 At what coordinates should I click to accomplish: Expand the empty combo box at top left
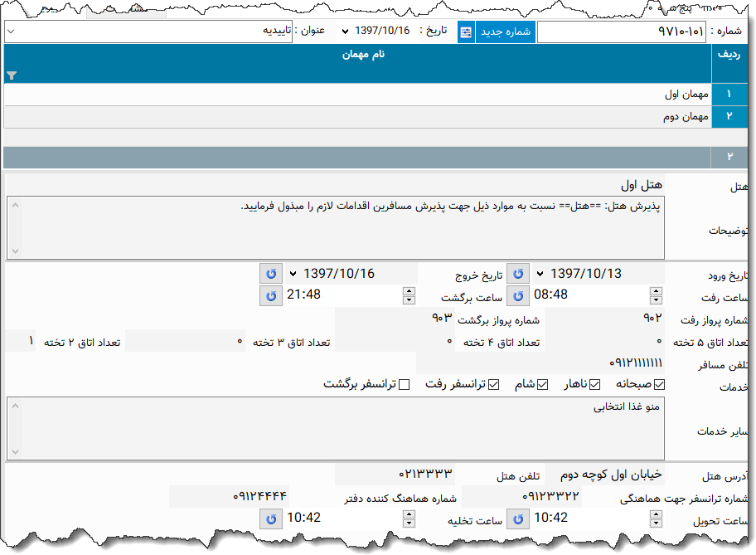click(x=10, y=32)
